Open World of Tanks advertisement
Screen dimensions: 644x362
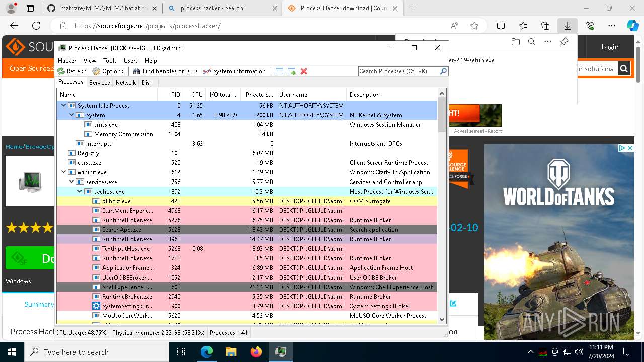559,242
